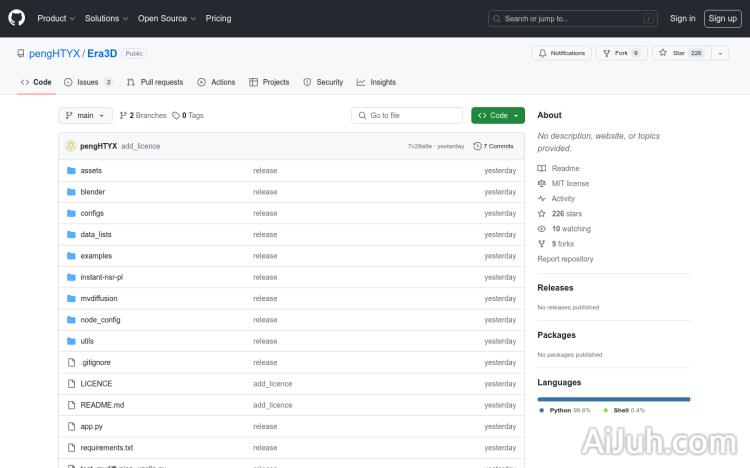The width and height of the screenshot is (750, 468).
Task: Click the Sign up button
Action: pyautogui.click(x=721, y=18)
